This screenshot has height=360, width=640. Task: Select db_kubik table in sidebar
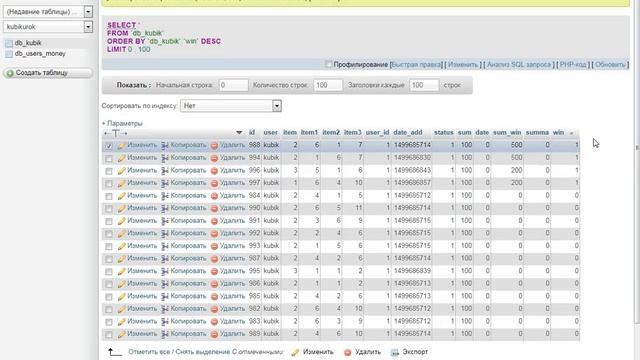[28, 43]
